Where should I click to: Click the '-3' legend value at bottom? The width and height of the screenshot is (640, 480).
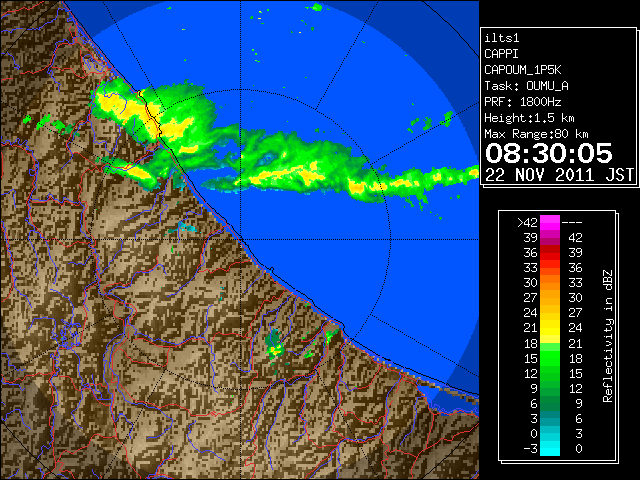pos(530,449)
